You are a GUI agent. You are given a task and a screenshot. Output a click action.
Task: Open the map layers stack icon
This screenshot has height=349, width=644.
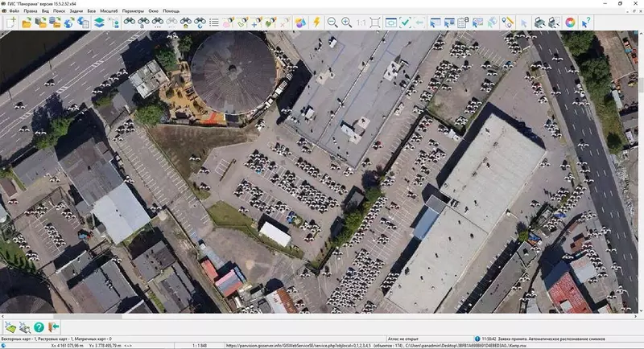click(98, 23)
